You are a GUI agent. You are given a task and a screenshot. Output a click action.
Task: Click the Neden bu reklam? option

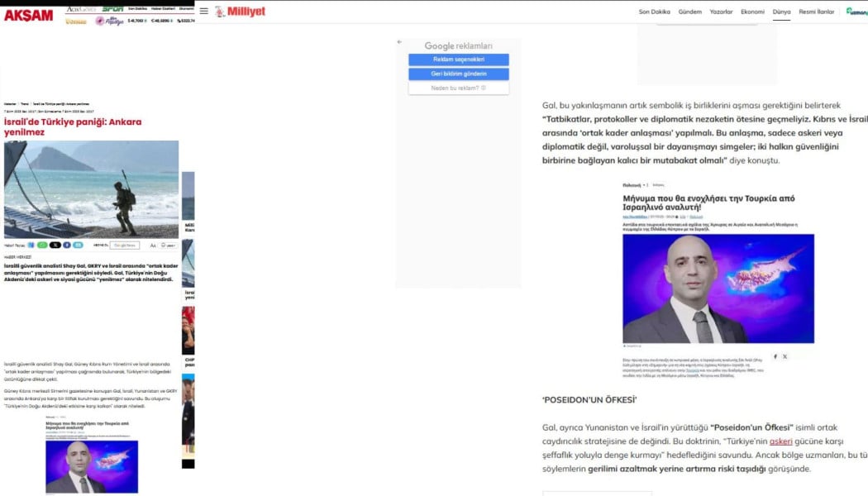click(x=458, y=88)
